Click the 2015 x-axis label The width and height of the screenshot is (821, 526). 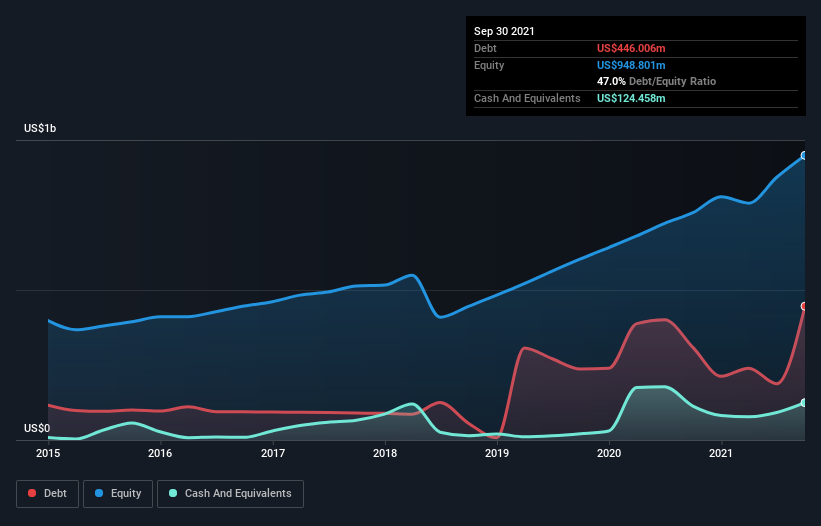[x=48, y=453]
